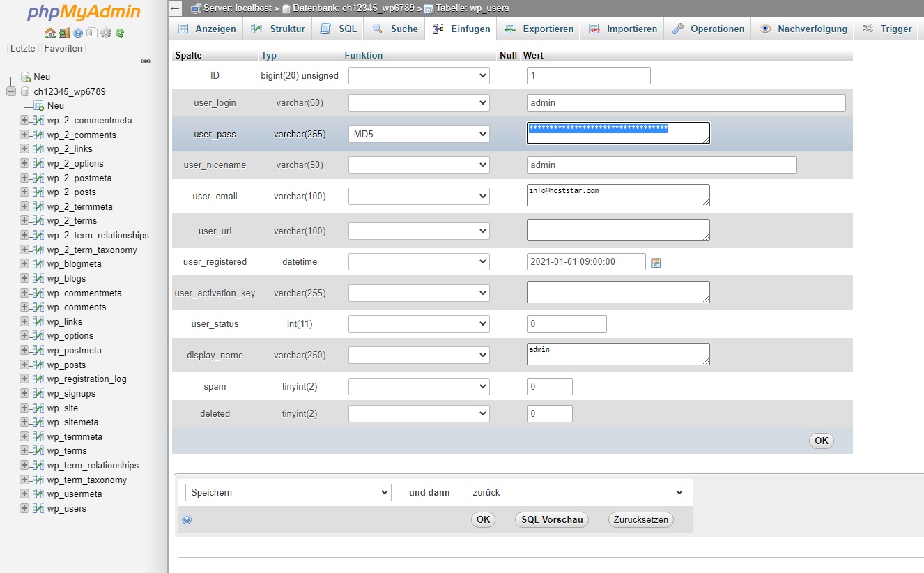924x573 pixels.
Task: Reload navigation panel with green refresh icon
Action: coord(120,33)
